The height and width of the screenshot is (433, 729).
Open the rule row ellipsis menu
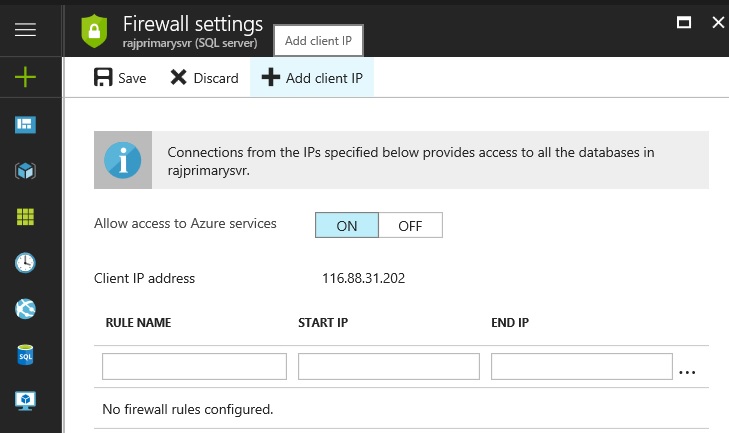(687, 371)
